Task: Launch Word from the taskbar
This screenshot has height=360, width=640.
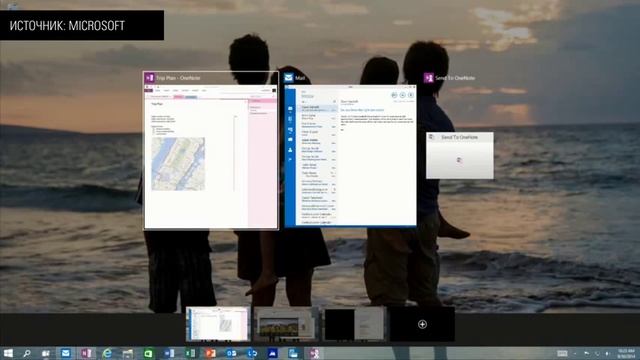Action: pos(169,353)
